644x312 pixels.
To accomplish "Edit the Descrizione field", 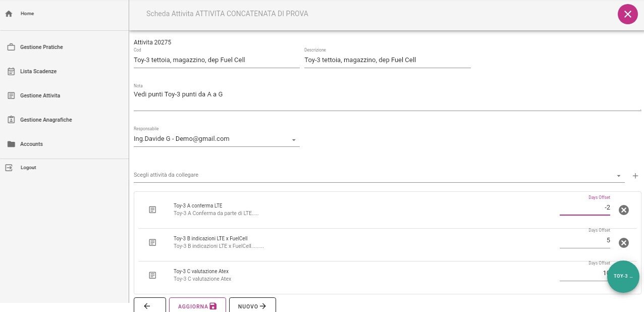I will (387, 60).
